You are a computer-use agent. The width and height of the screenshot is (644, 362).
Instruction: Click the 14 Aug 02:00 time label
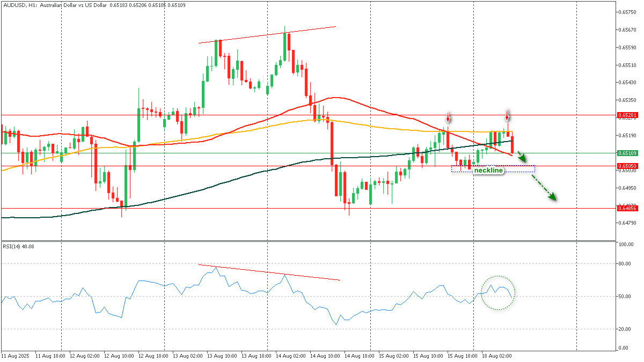[291, 355]
